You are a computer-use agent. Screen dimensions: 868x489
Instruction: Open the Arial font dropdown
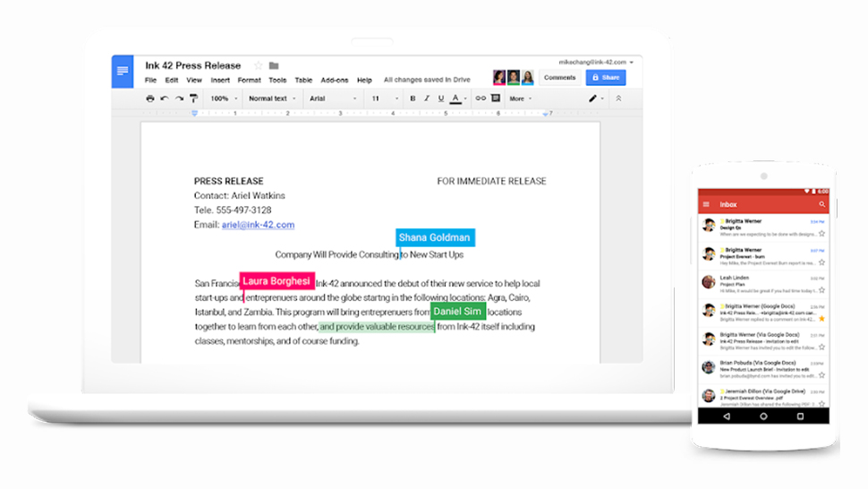(333, 99)
